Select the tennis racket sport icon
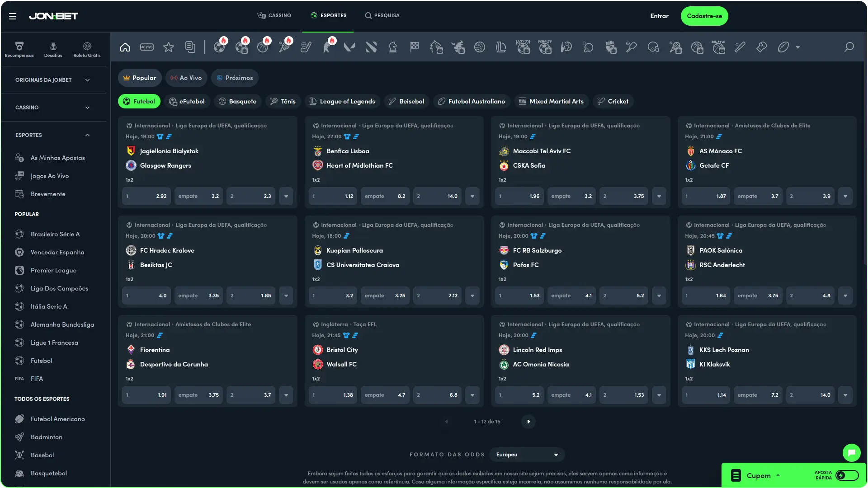The width and height of the screenshot is (868, 488). pyautogui.click(x=284, y=47)
